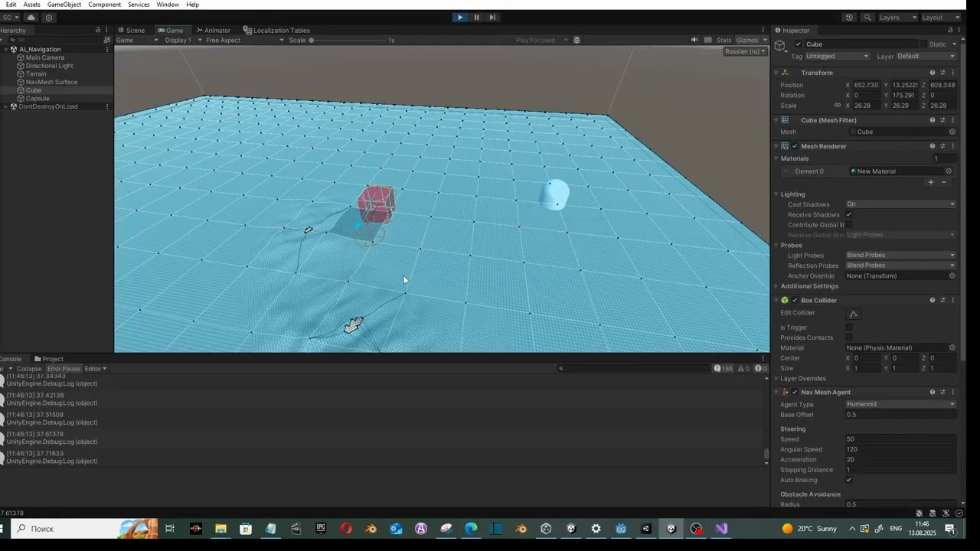Open the Layer Default dropdown
Image resolution: width=980 pixels, height=551 pixels.
926,56
